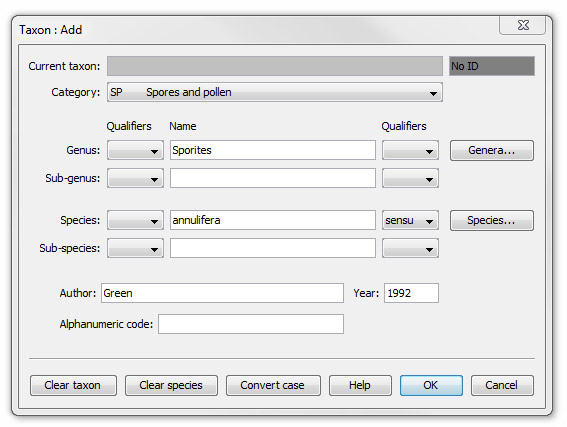
Task: Expand the Genus right qualifier dropdown
Action: 410,150
